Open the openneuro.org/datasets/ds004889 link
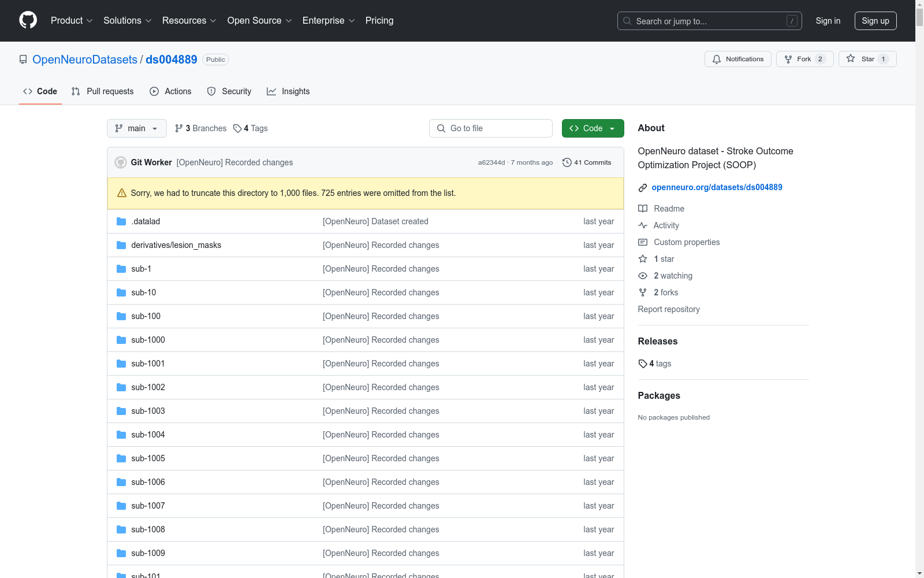924x578 pixels. [x=717, y=187]
